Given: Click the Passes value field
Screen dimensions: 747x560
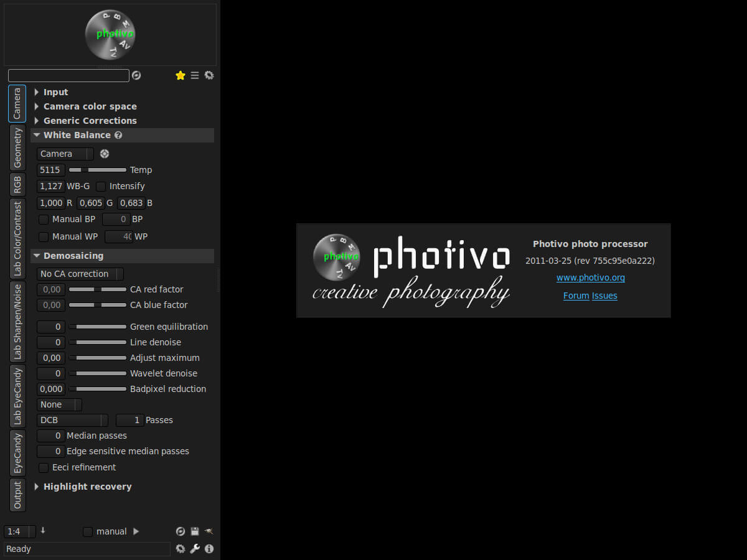Looking at the screenshot, I should click(x=130, y=420).
